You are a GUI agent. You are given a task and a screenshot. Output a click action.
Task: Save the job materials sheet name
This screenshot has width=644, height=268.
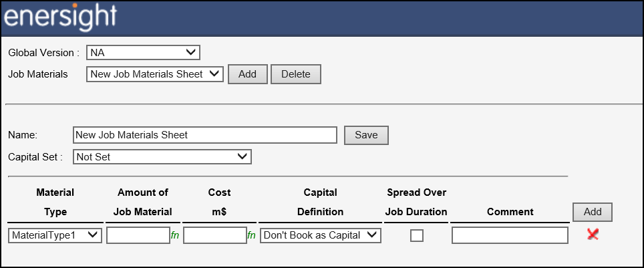click(366, 135)
